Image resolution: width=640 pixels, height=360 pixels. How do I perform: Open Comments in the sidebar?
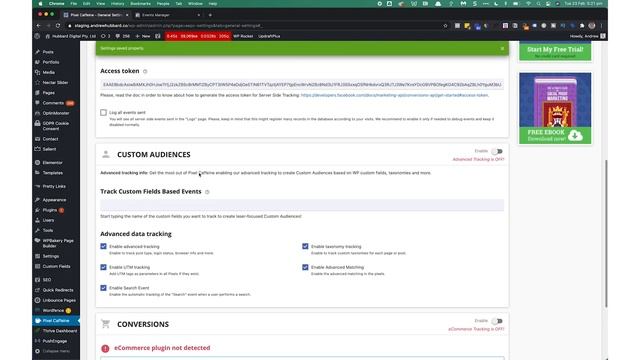point(53,103)
